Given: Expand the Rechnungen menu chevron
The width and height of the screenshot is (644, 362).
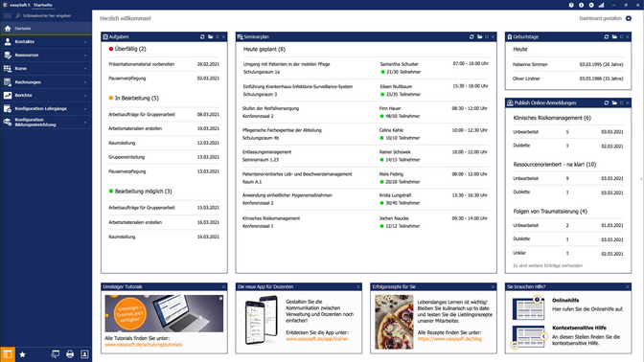Looking at the screenshot, I should [x=85, y=82].
